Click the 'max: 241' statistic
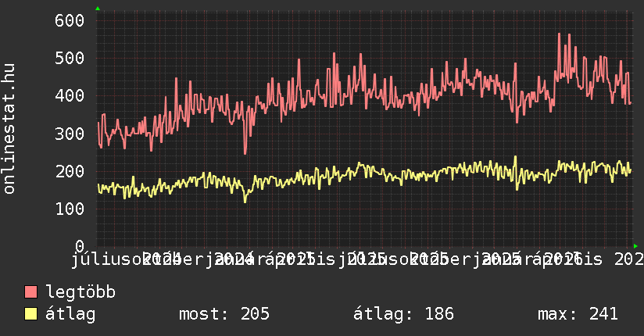The image size is (644, 336). tap(578, 314)
